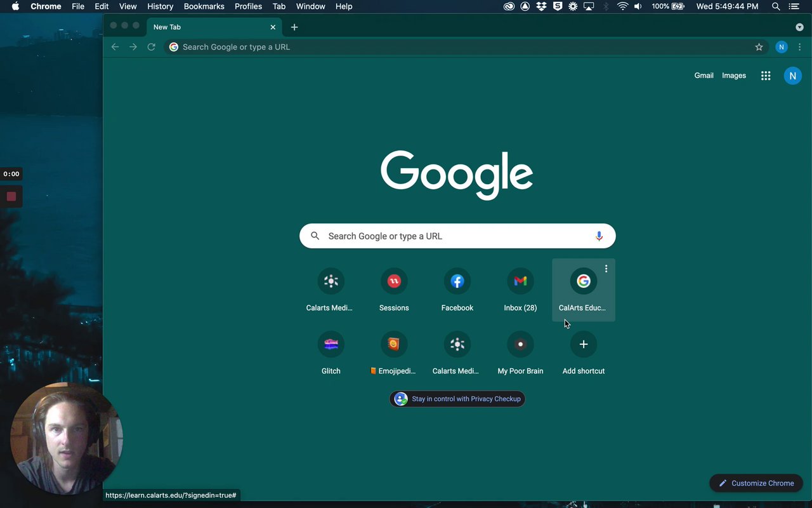Open the Glitch shortcut
Image resolution: width=812 pixels, height=508 pixels.
click(x=331, y=353)
